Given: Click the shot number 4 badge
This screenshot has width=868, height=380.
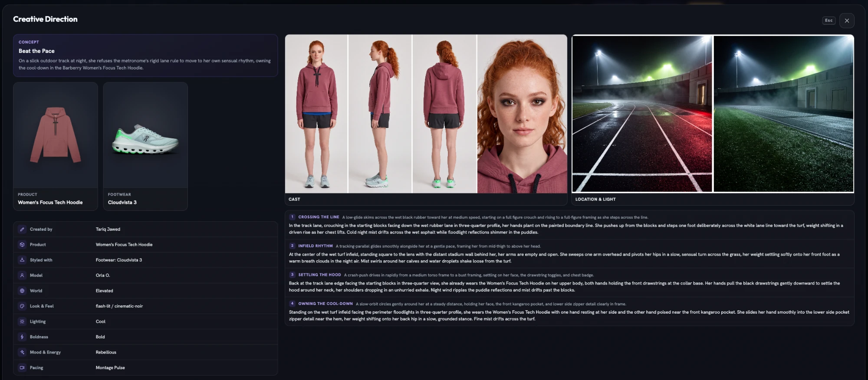Looking at the screenshot, I should pos(292,304).
